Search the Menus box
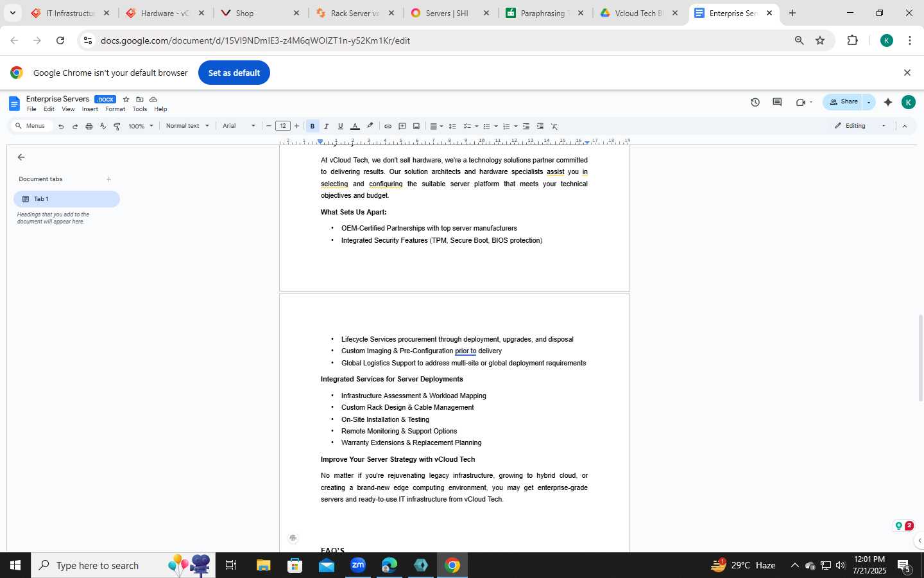The width and height of the screenshot is (924, 578). click(x=32, y=126)
